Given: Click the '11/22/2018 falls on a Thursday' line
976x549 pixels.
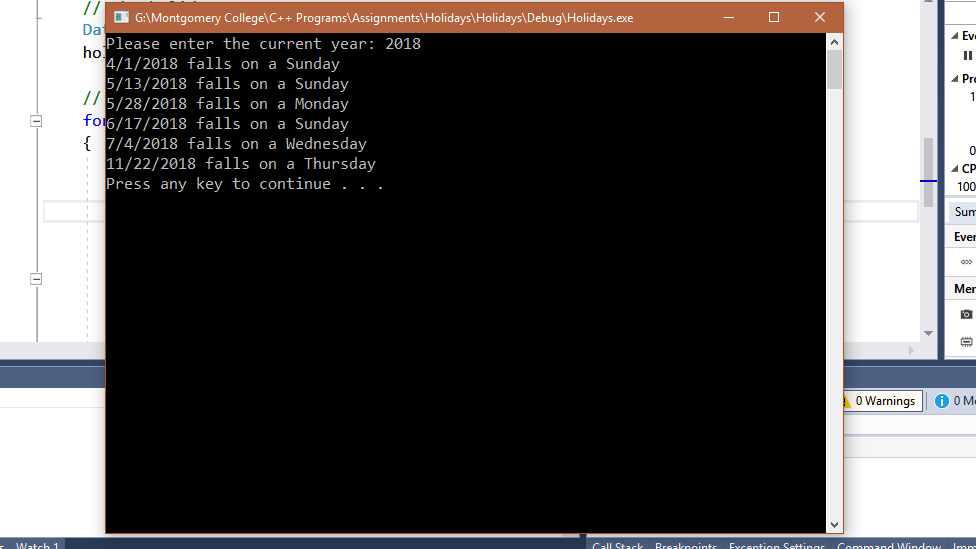Looking at the screenshot, I should [x=241, y=164].
